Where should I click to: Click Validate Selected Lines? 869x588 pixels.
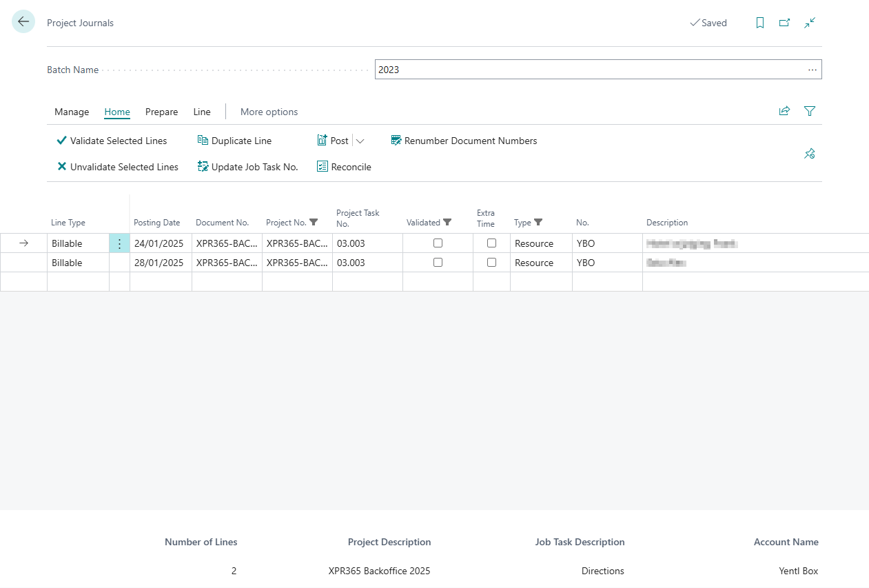(x=112, y=141)
